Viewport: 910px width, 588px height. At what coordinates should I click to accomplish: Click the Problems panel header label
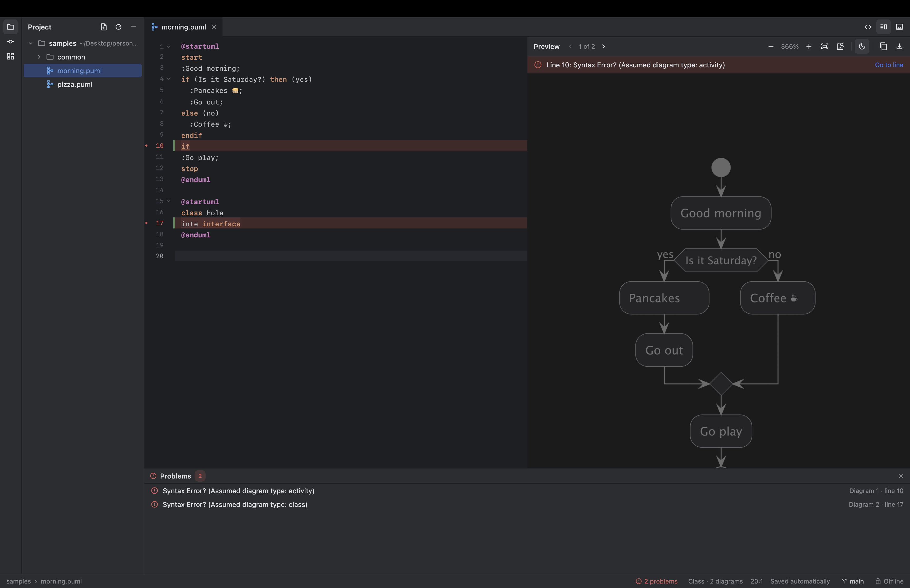(175, 476)
